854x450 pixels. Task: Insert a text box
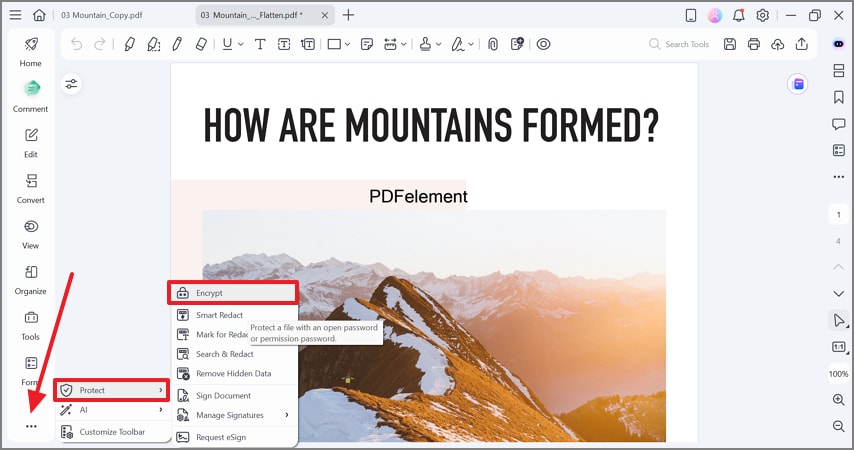point(284,44)
